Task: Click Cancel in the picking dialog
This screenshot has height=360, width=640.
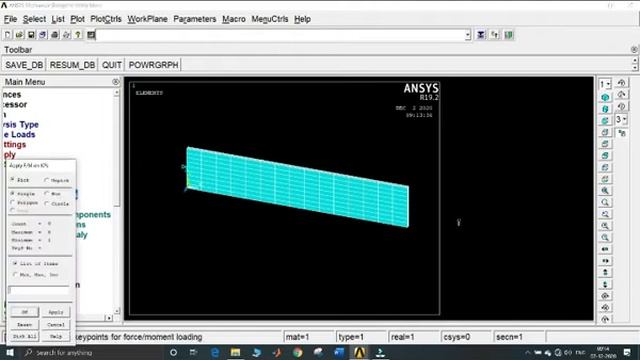Action: pyautogui.click(x=56, y=325)
